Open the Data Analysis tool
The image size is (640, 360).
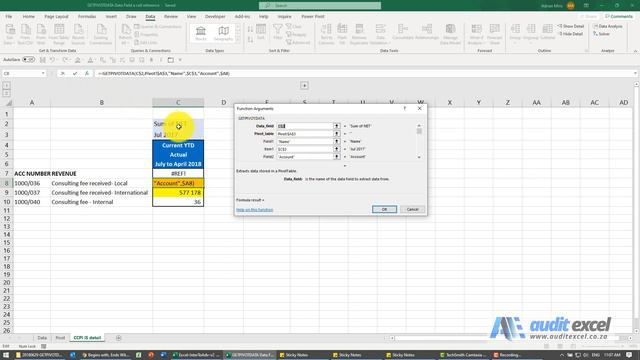(x=608, y=26)
